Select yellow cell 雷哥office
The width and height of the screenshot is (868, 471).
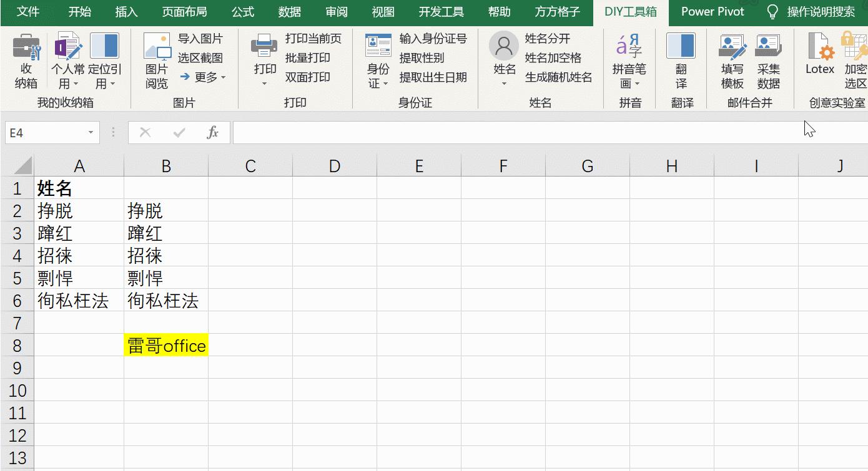(x=166, y=346)
